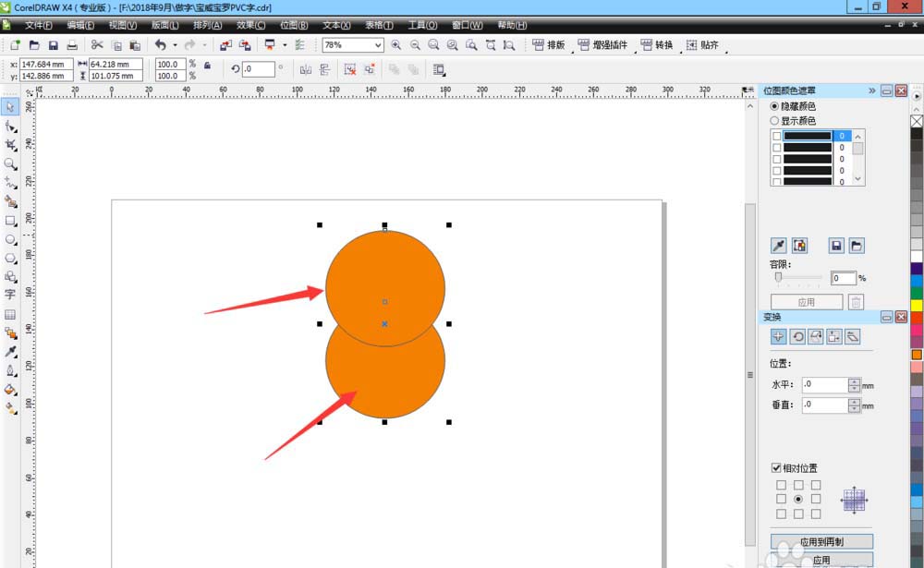
Task: Pick the yellow swatch in color palette
Action: point(917,305)
